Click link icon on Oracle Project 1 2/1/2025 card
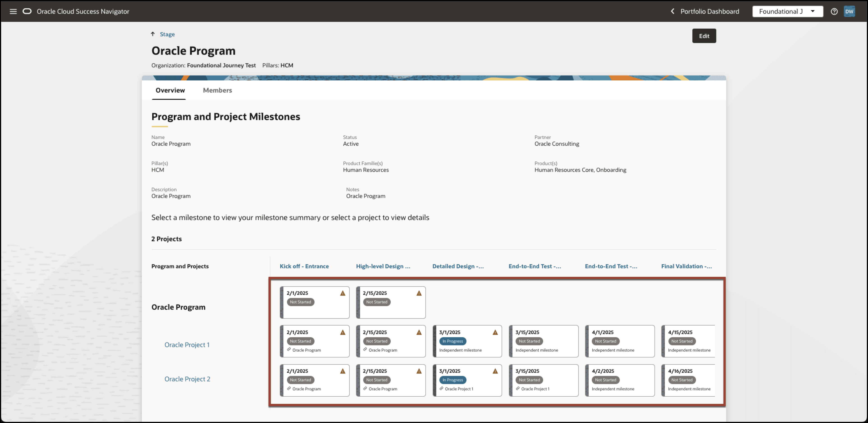The image size is (868, 423). [x=289, y=350]
